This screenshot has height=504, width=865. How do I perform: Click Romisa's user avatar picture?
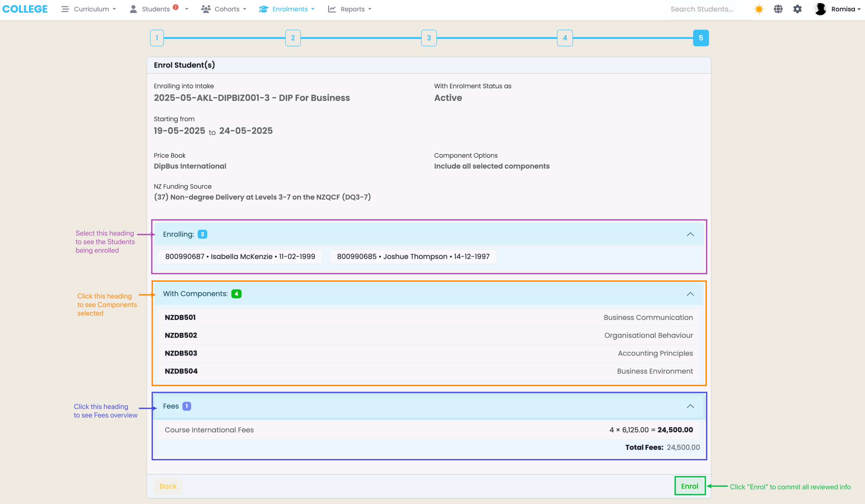[820, 9]
